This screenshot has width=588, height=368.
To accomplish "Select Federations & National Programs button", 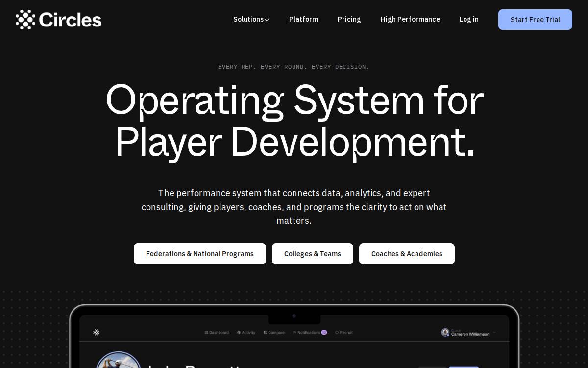I will (x=200, y=254).
